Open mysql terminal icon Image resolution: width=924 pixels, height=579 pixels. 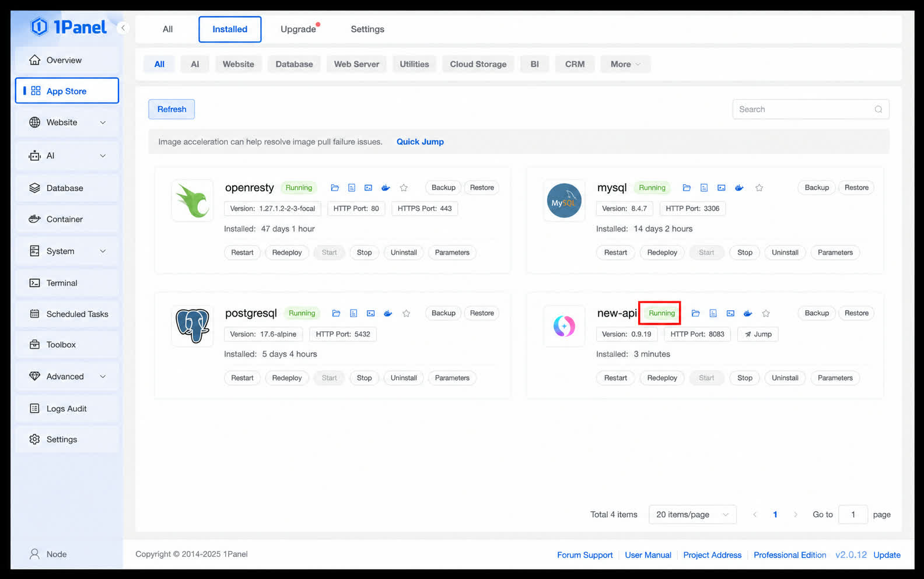click(722, 188)
